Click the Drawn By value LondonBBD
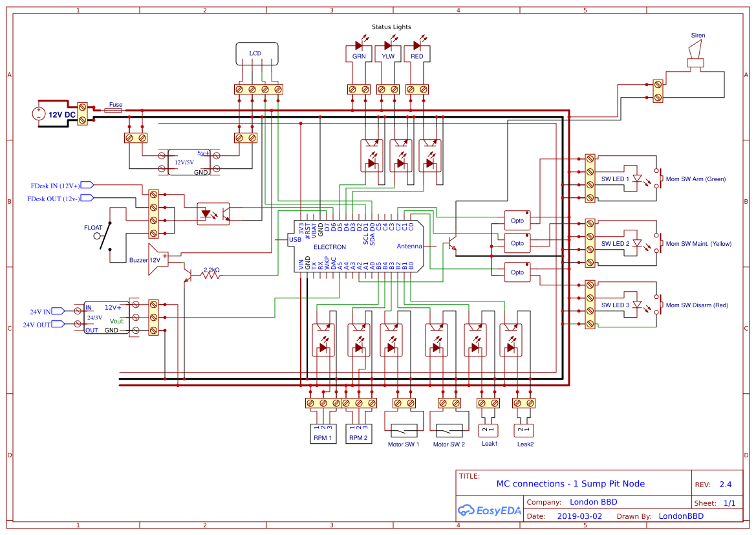The image size is (756, 535). coord(681,516)
